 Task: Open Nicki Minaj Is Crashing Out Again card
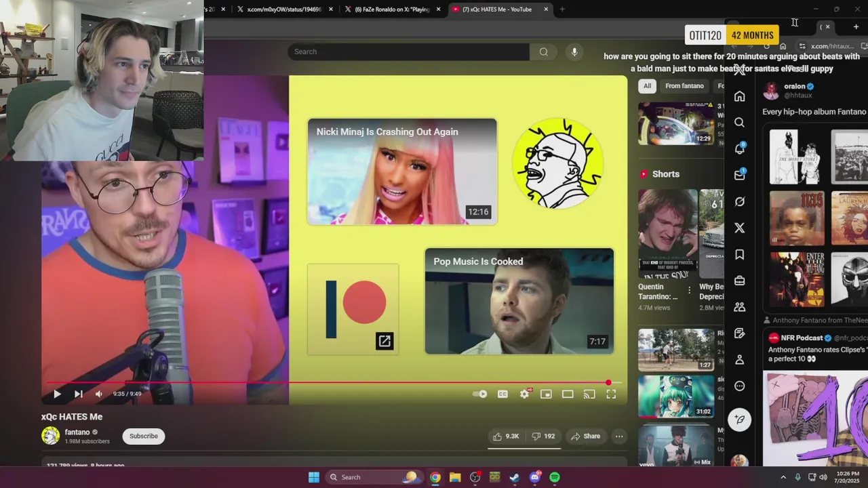tap(402, 171)
